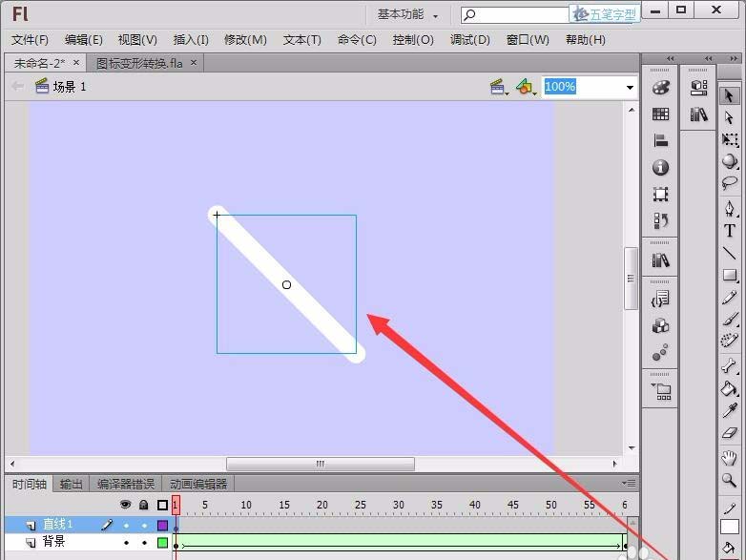Toggle outline mode for 背景 layer
Viewport: 746px width, 560px height.
click(x=163, y=543)
